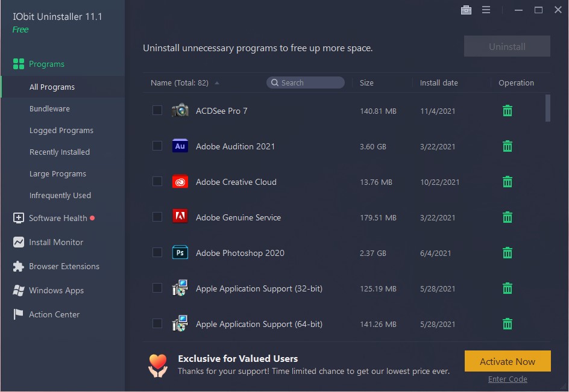Check the ACDSee Pro 7 checkbox
This screenshot has height=392, width=569.
point(157,110)
